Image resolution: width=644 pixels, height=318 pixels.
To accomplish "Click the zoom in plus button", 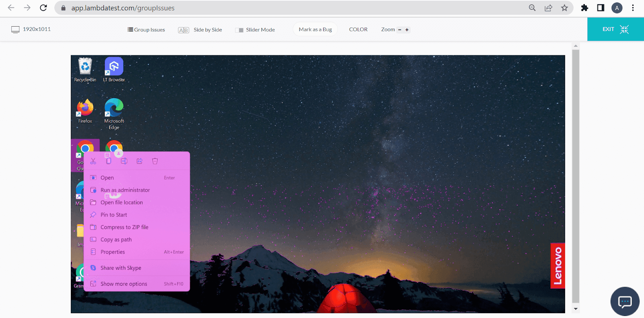I will (x=407, y=30).
